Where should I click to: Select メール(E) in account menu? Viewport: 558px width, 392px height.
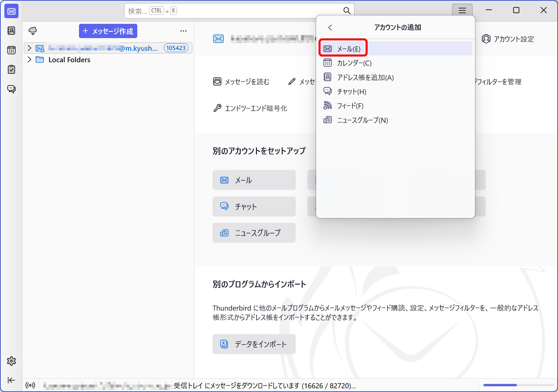[396, 49]
